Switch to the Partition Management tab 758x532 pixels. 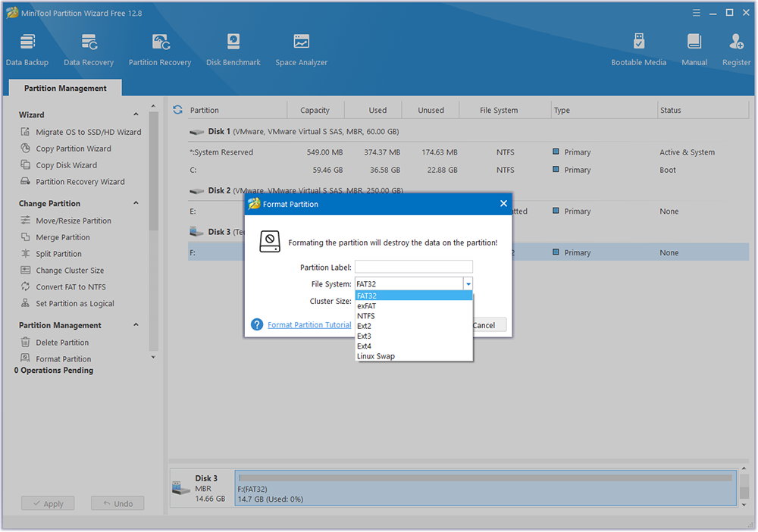[65, 88]
